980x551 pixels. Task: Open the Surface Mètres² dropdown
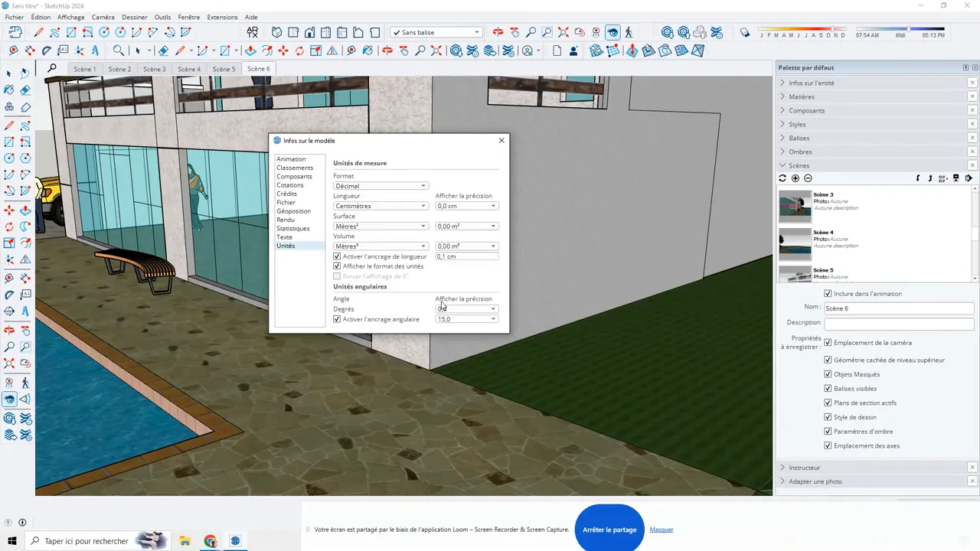(381, 226)
